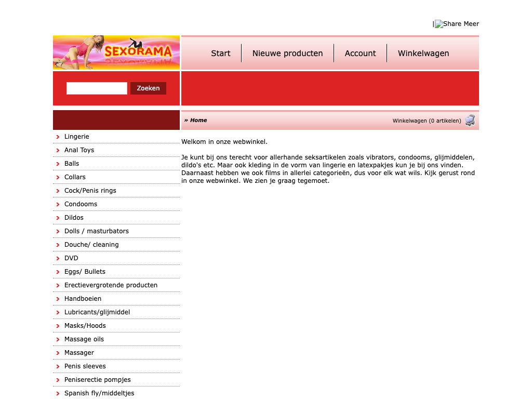The image size is (532, 399).
Task: Click the red arrow beside Masks/Hoods
Action: coord(58,326)
